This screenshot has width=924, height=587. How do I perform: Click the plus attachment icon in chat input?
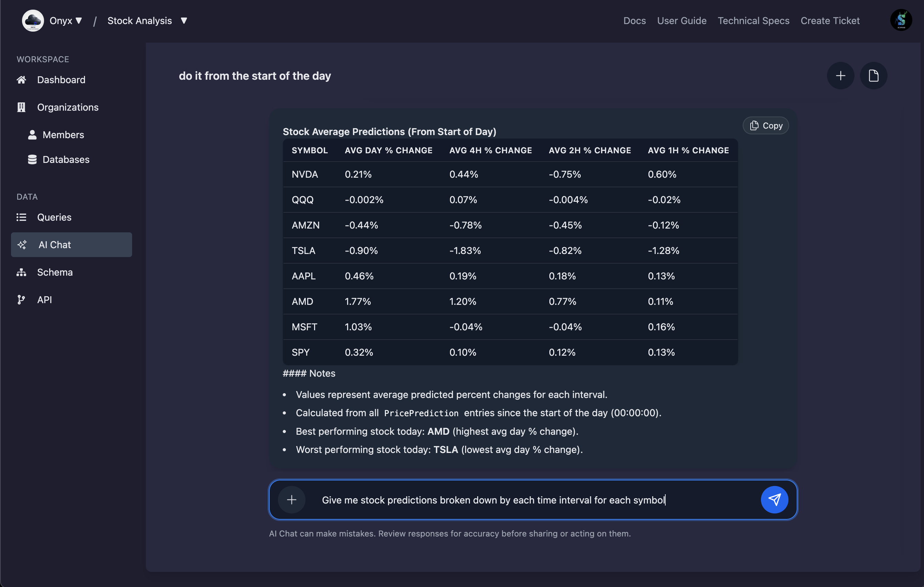pyautogui.click(x=292, y=500)
